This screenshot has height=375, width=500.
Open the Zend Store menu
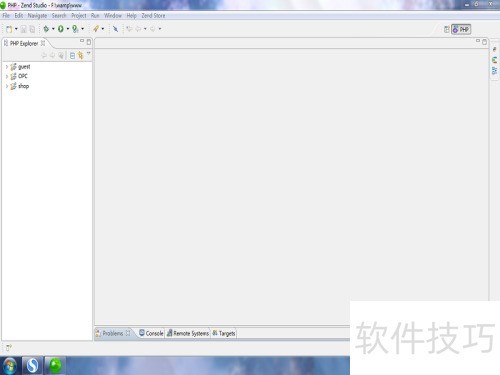[153, 16]
